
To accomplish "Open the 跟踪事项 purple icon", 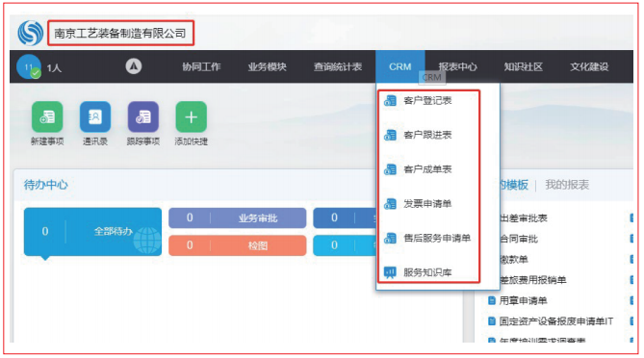I will pos(142,117).
